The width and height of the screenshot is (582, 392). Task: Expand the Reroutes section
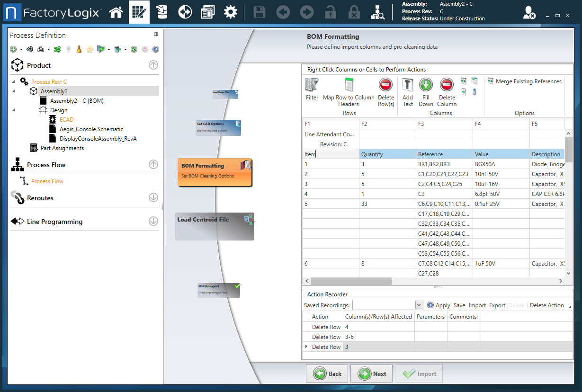(153, 198)
